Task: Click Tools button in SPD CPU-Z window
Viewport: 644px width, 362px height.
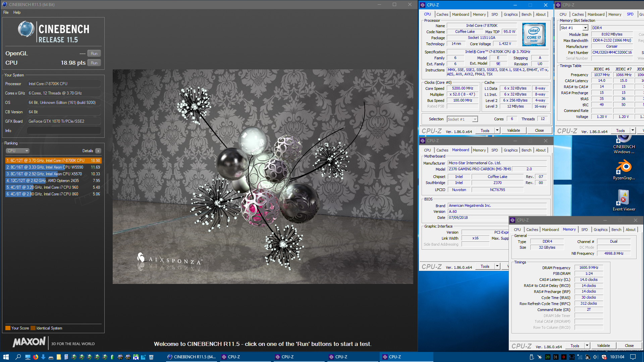Action: (620, 130)
